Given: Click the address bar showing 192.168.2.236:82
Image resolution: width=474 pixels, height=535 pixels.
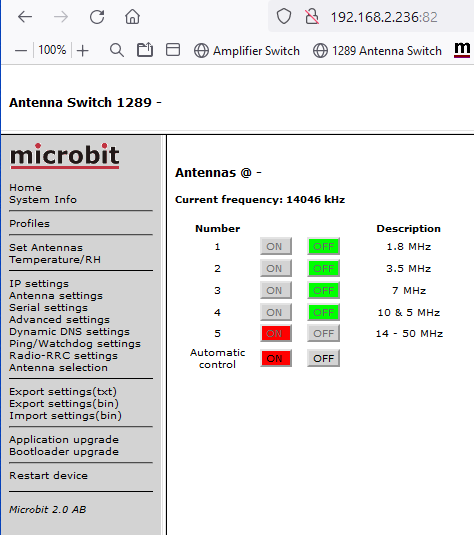Looking at the screenshot, I should pyautogui.click(x=384, y=17).
